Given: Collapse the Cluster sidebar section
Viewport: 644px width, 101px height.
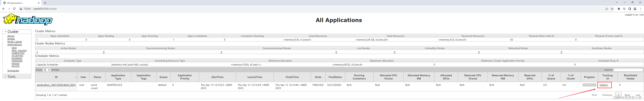Looking at the screenshot, I should coord(17,32).
